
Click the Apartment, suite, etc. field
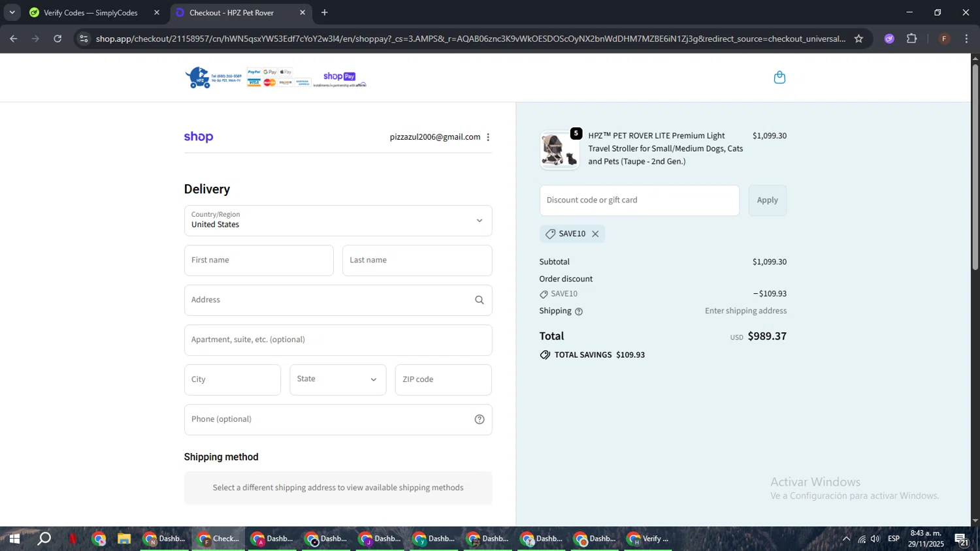[338, 340]
